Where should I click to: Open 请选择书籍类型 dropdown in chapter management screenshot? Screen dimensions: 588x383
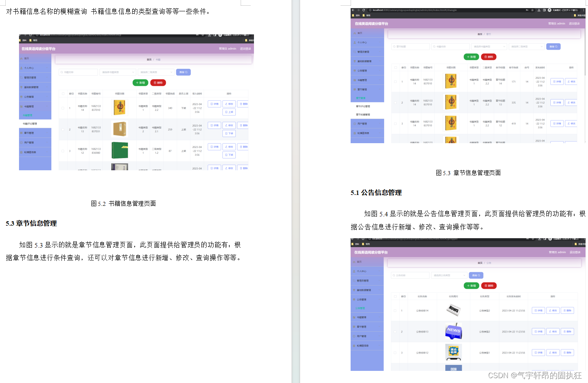click(489, 47)
